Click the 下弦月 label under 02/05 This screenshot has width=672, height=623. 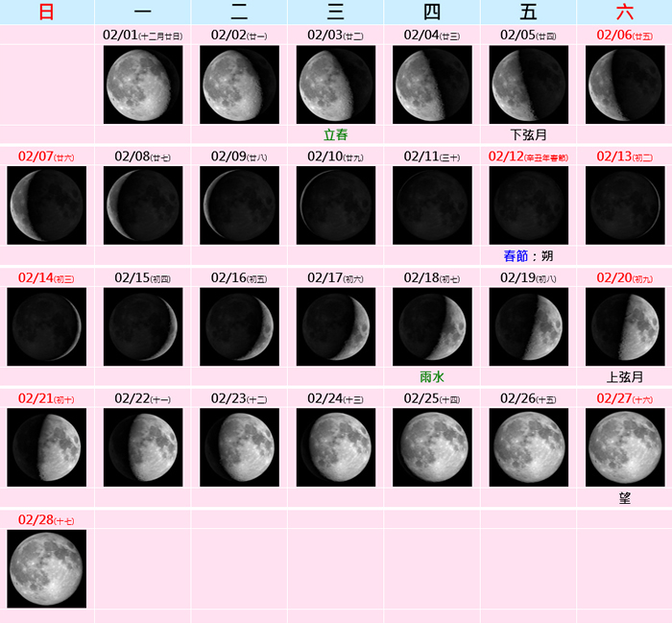pos(529,135)
